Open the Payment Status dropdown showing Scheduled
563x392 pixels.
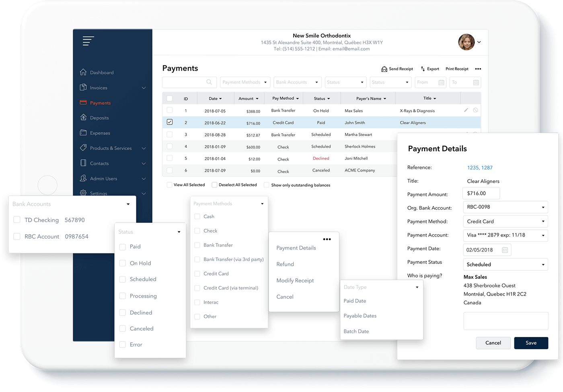pyautogui.click(x=505, y=264)
